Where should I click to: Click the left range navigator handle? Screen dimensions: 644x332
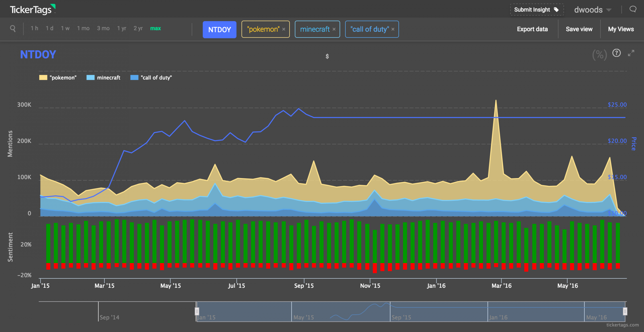(x=197, y=311)
